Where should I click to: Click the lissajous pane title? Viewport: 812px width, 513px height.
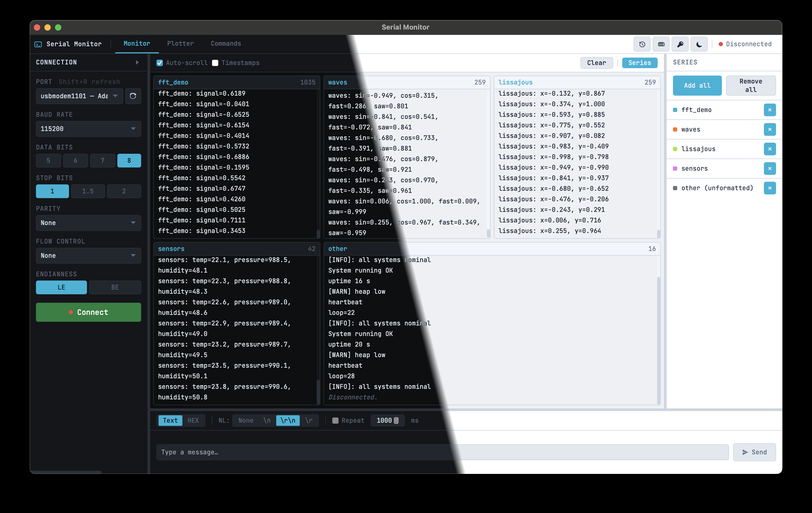(x=515, y=83)
